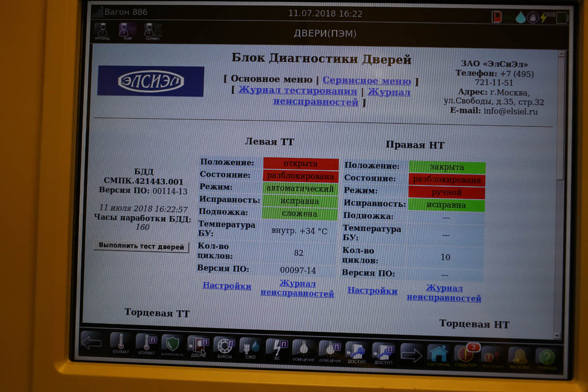
Task: Go forward with the right arrow in bottom bar
Action: click(x=412, y=353)
